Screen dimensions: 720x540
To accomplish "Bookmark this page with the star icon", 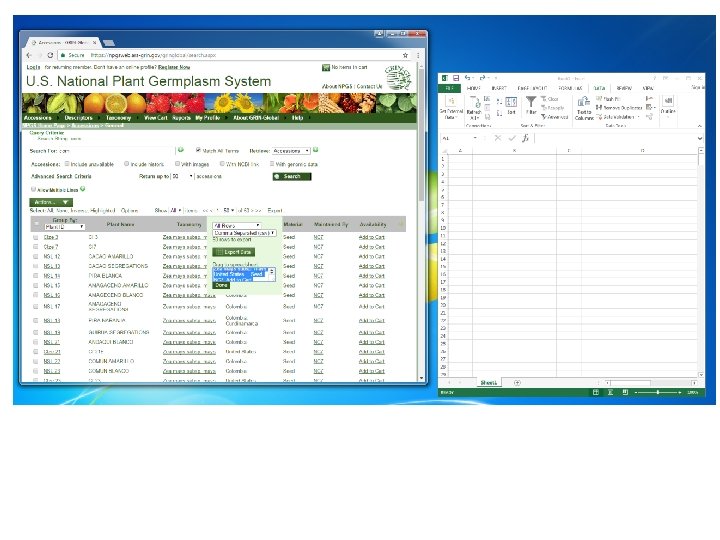I will pos(405,55).
